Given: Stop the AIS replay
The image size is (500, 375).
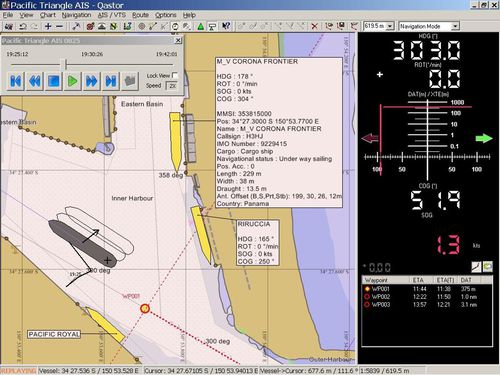Looking at the screenshot, I should click(54, 81).
